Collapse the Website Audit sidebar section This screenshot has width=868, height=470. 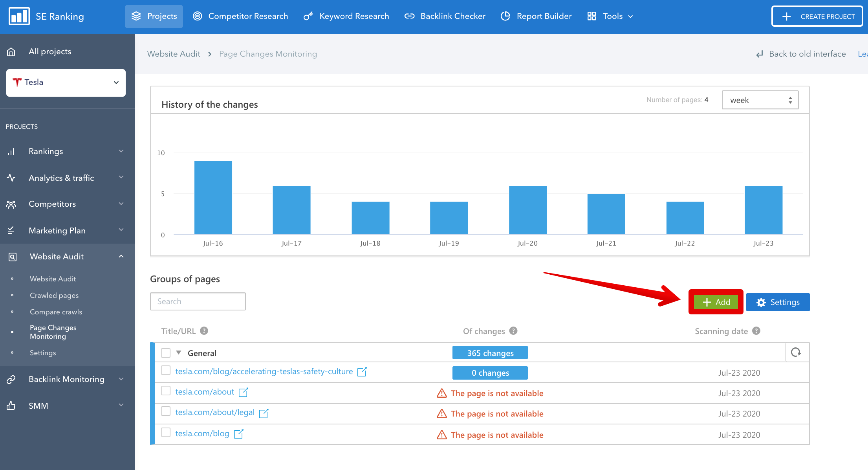[121, 256]
